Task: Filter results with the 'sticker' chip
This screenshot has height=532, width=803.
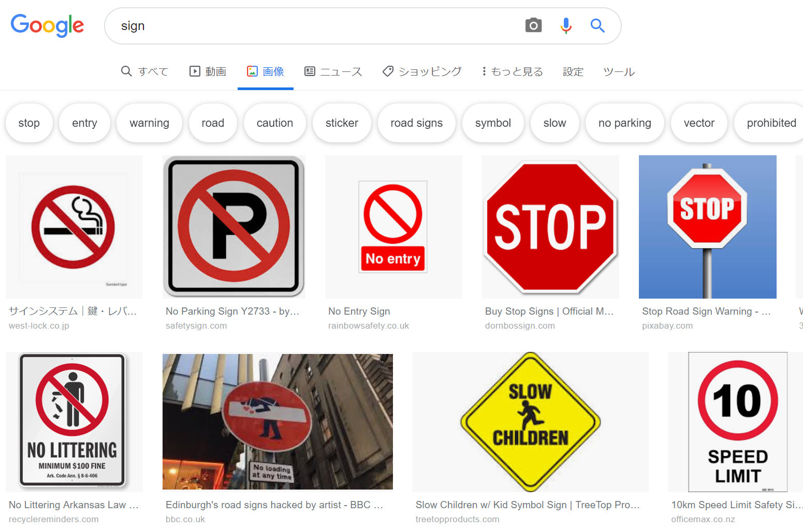Action: (x=342, y=123)
